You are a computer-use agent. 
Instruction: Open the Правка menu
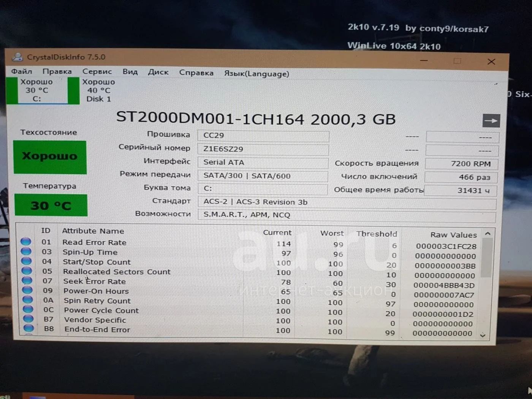click(x=57, y=71)
